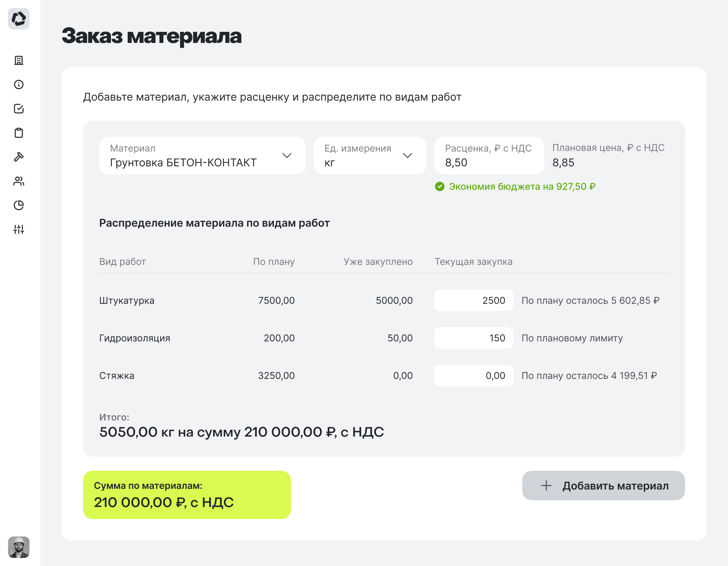This screenshot has width=728, height=566.
Task: Open the projects section via building icon
Action: [19, 61]
